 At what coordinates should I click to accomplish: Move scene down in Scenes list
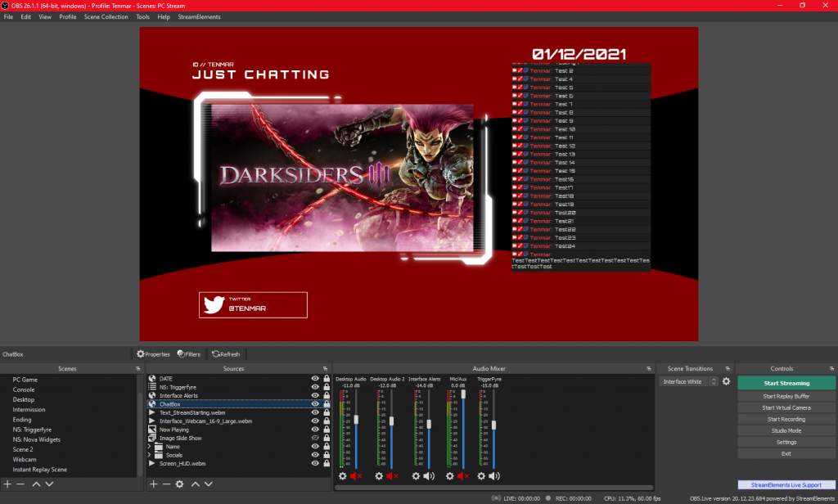(49, 484)
